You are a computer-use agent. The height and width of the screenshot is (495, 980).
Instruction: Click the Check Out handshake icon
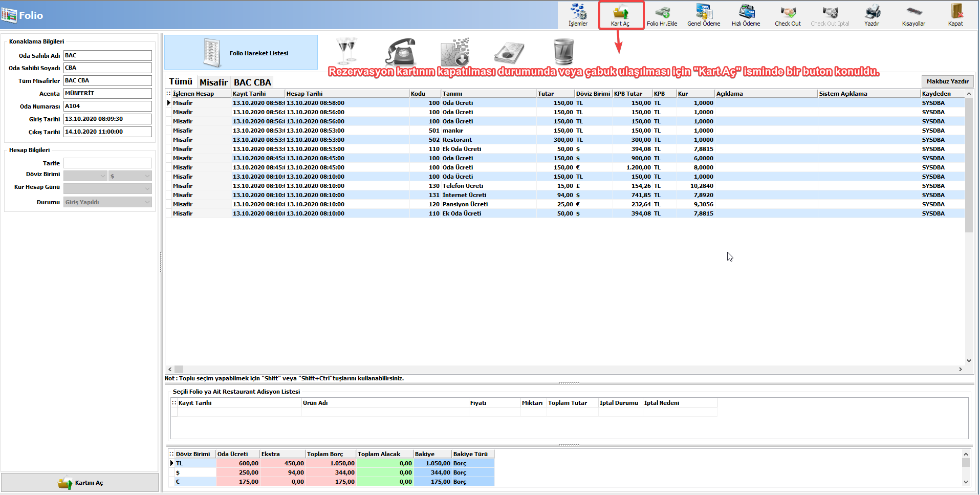[x=788, y=15]
